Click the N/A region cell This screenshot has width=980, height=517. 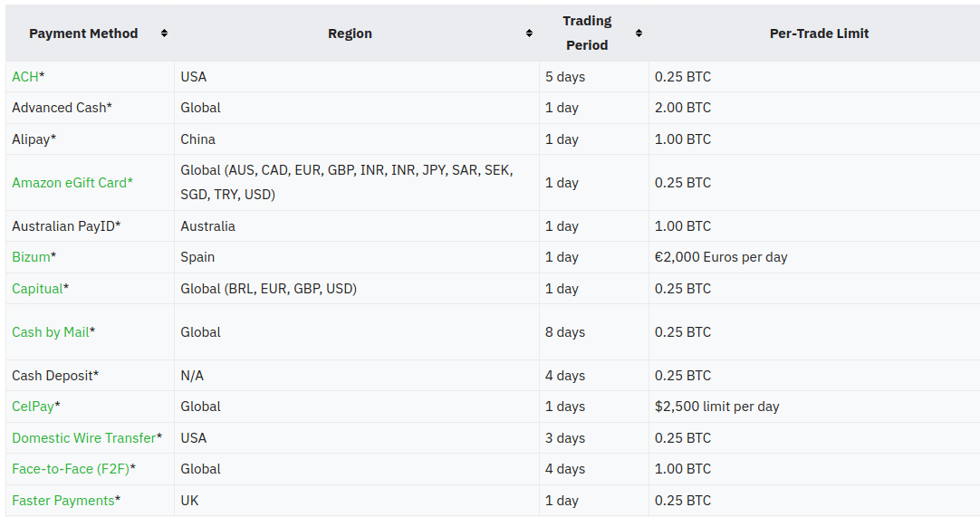coord(357,375)
